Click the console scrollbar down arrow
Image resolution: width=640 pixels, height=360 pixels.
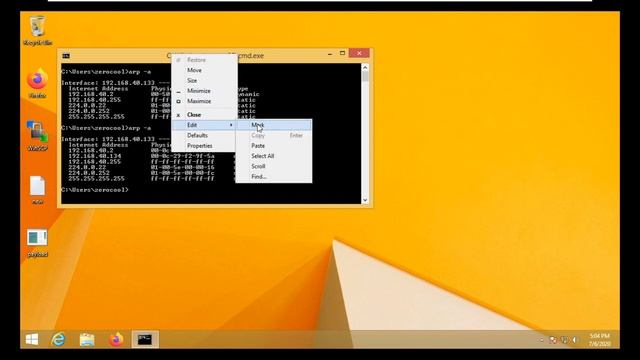pos(365,200)
